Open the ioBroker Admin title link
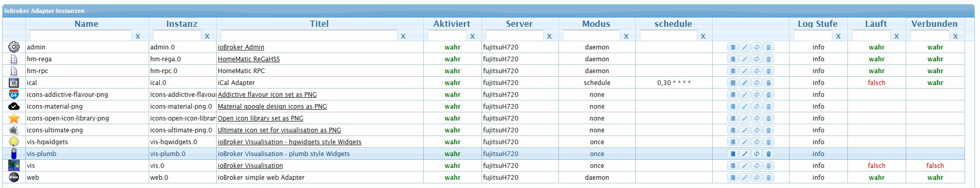Screen dimensions: 980x188 pyautogui.click(x=241, y=47)
